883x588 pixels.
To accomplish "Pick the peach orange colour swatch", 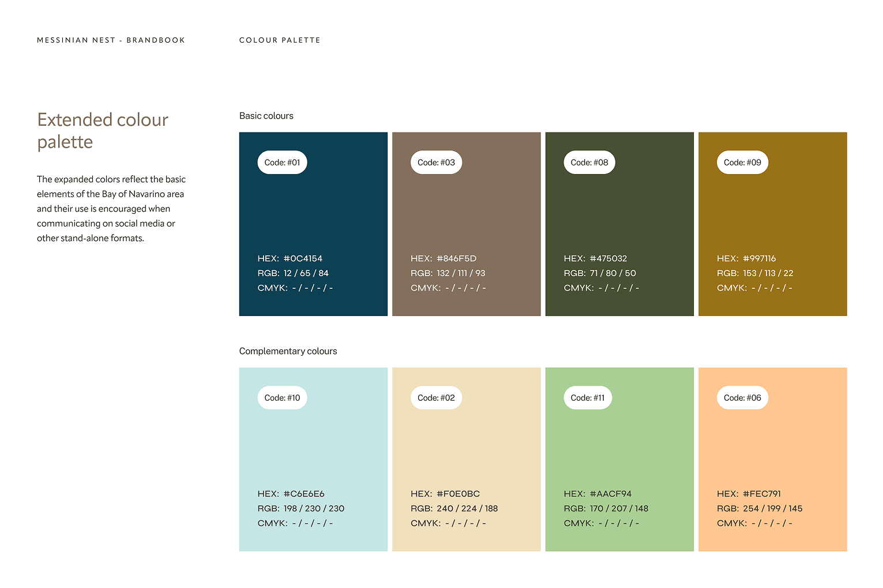I will (772, 450).
